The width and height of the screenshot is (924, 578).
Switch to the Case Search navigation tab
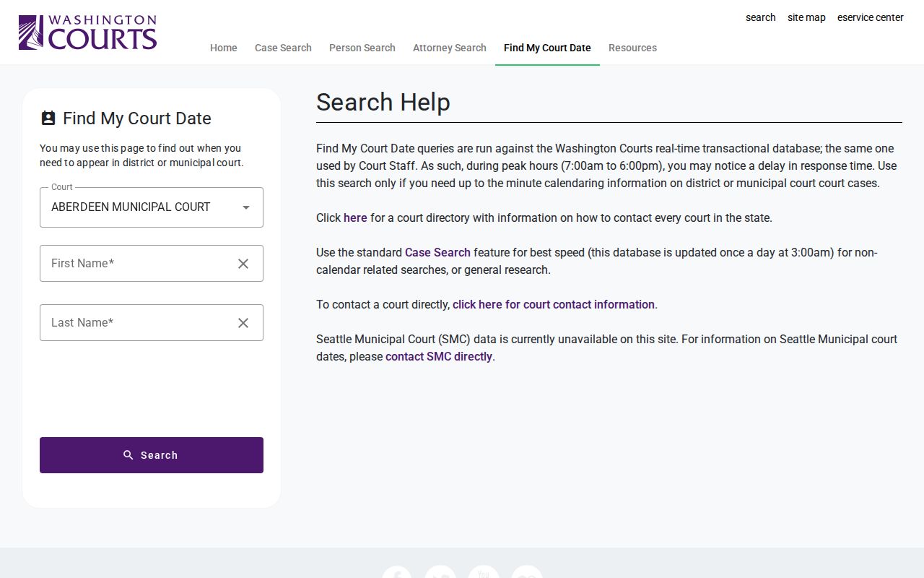click(283, 48)
